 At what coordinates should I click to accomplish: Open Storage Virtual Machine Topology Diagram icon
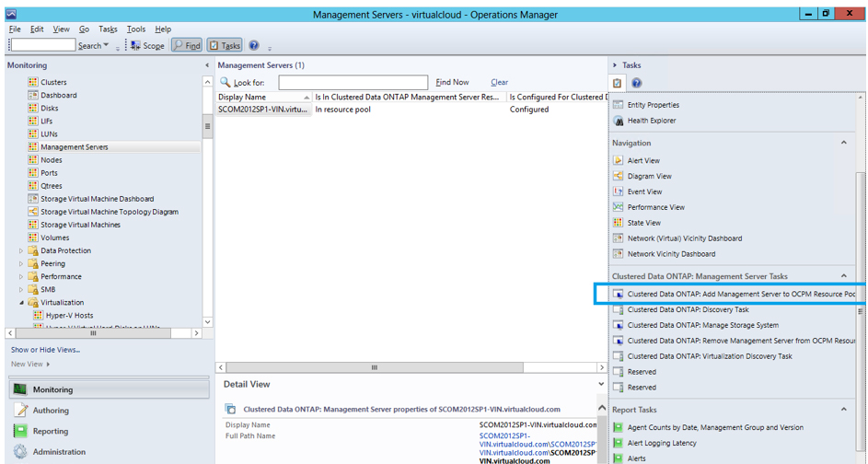33,212
